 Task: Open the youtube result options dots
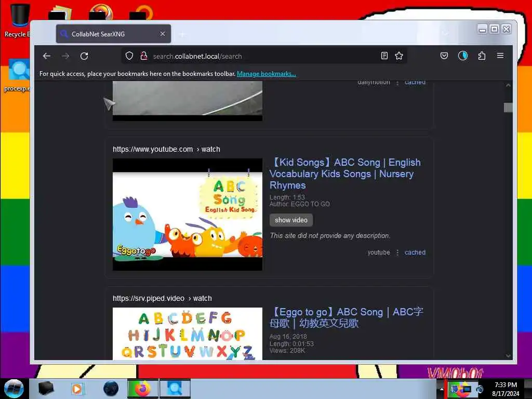(397, 252)
